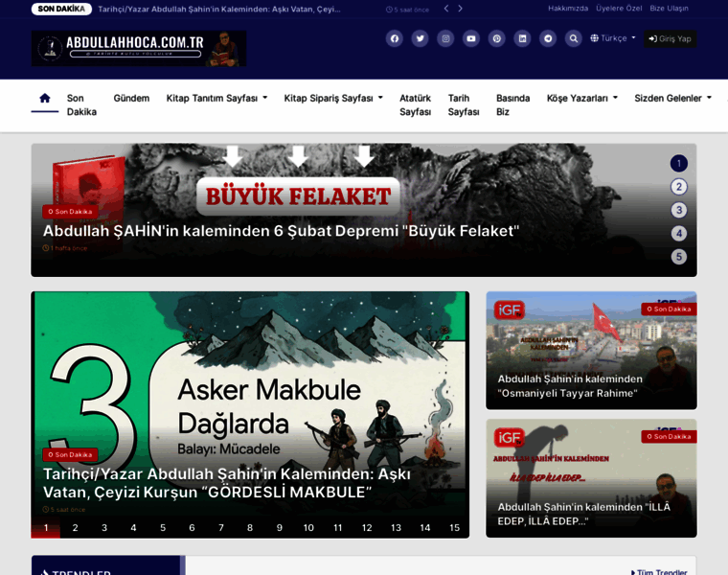
Task: Jump to item 8 in news carousel
Action: coord(250,527)
